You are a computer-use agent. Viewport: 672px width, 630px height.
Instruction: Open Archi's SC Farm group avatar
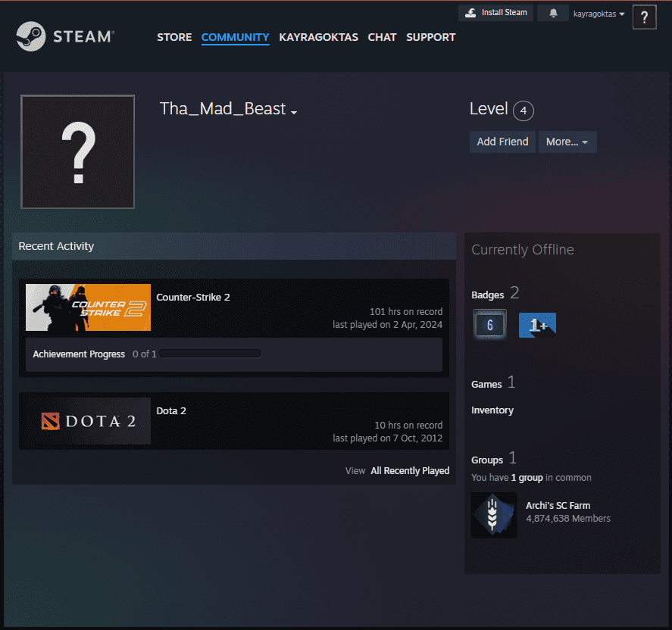pyautogui.click(x=494, y=515)
